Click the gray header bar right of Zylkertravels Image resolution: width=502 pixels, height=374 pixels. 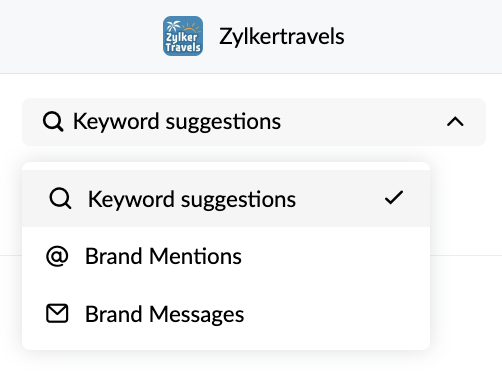423,36
